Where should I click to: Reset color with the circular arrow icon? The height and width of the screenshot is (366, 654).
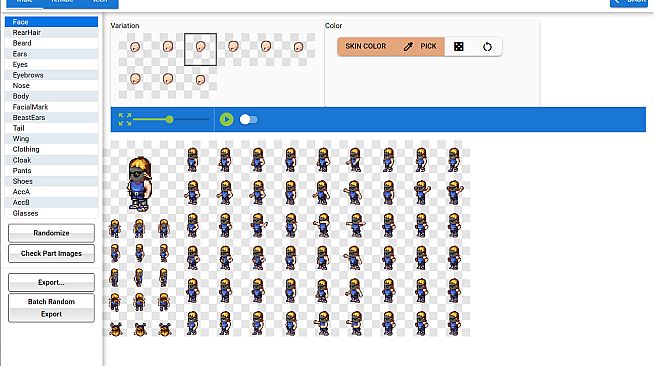pyautogui.click(x=487, y=46)
